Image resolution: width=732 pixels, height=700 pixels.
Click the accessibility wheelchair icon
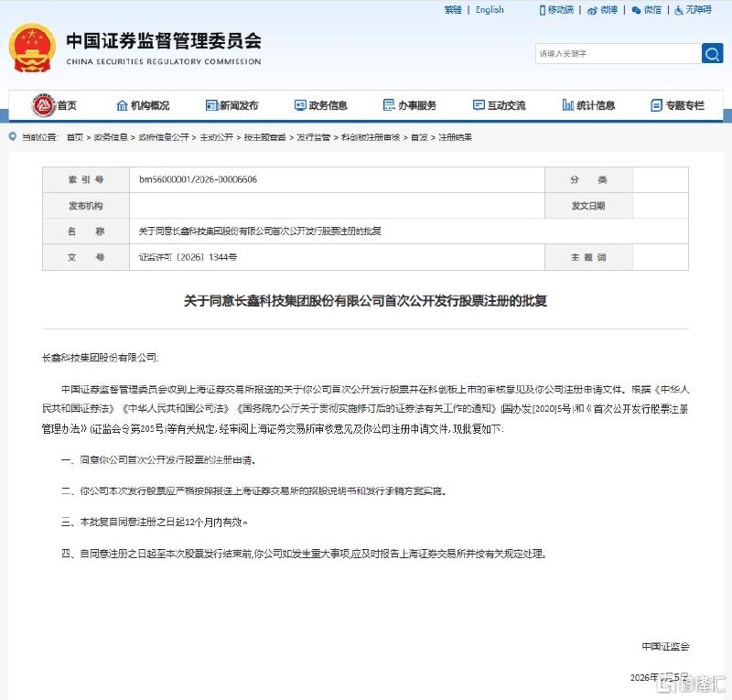point(679,10)
